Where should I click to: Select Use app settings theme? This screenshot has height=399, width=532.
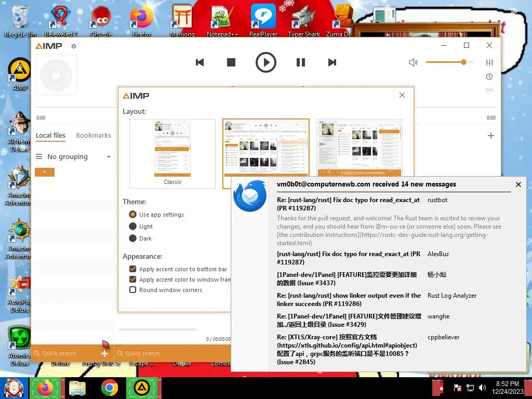pyautogui.click(x=156, y=215)
